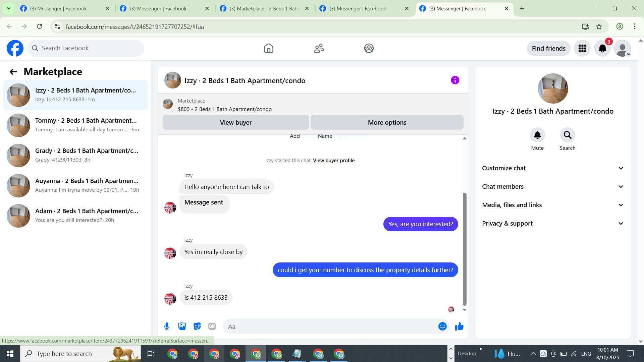Open Chrome three-dot menu
Viewport: 644px width, 362px height.
click(x=635, y=26)
